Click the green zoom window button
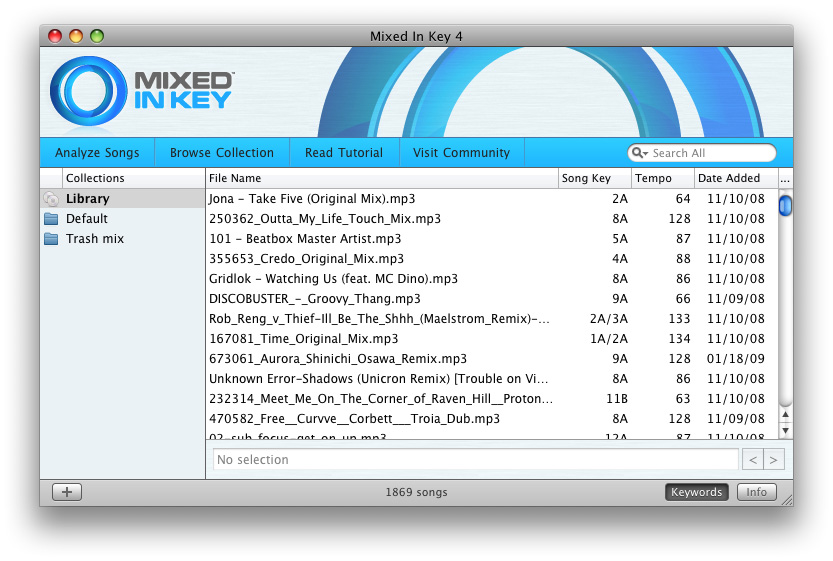This screenshot has height=561, width=833. click(x=97, y=36)
